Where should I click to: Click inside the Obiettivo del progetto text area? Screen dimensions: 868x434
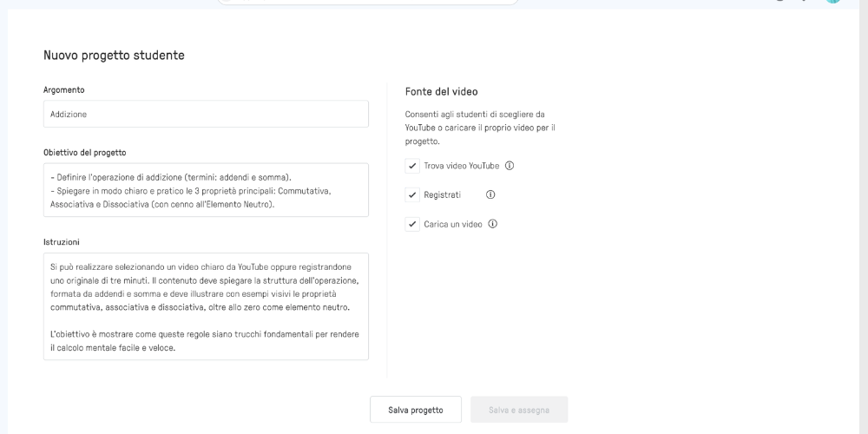(206, 190)
